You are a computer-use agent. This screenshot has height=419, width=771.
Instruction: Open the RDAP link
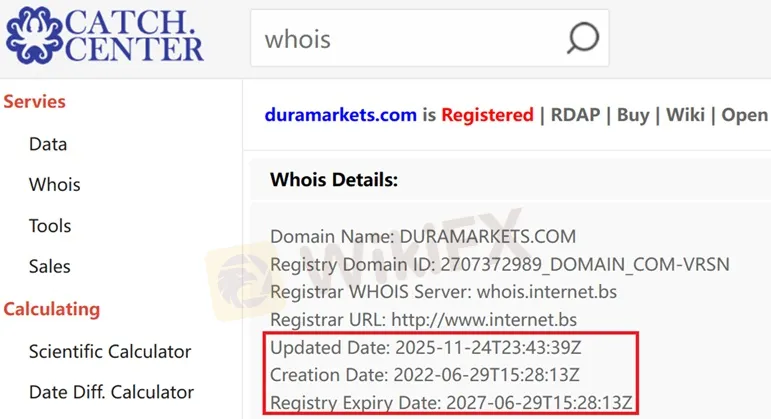pyautogui.click(x=575, y=115)
